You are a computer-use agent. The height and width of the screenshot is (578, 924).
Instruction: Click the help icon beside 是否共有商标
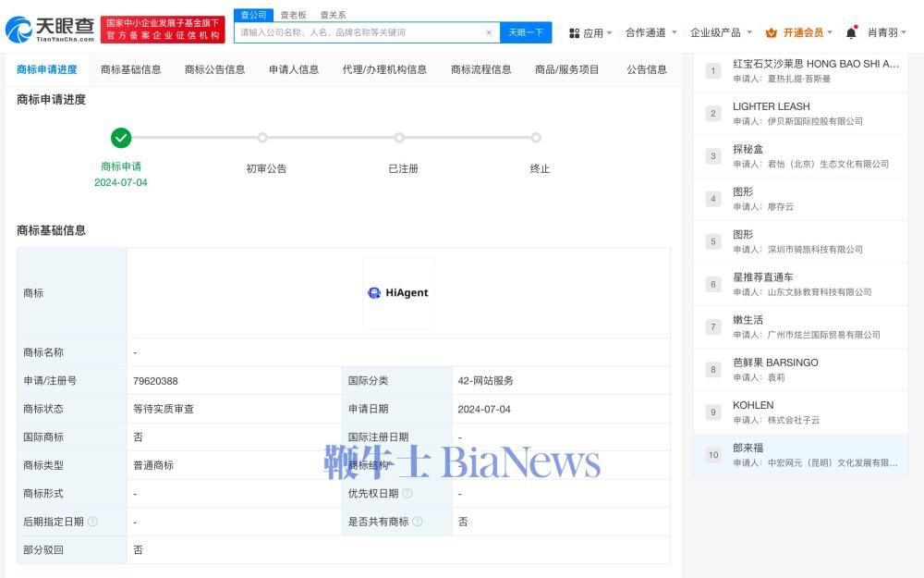[x=418, y=522]
